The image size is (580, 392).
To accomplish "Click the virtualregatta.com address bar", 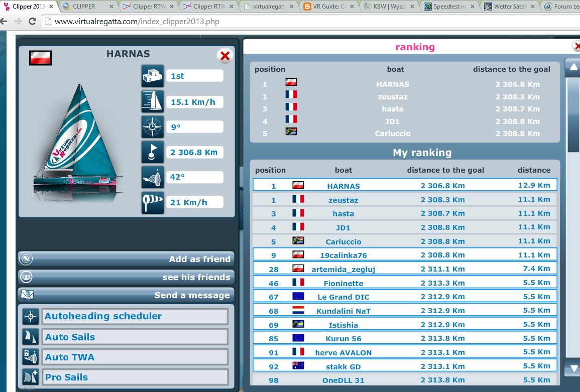I will [x=311, y=22].
